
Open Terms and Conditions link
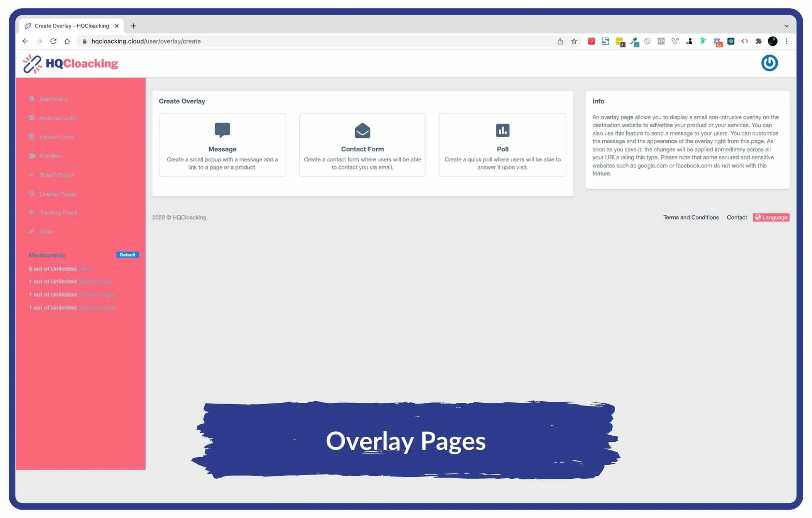click(x=690, y=217)
